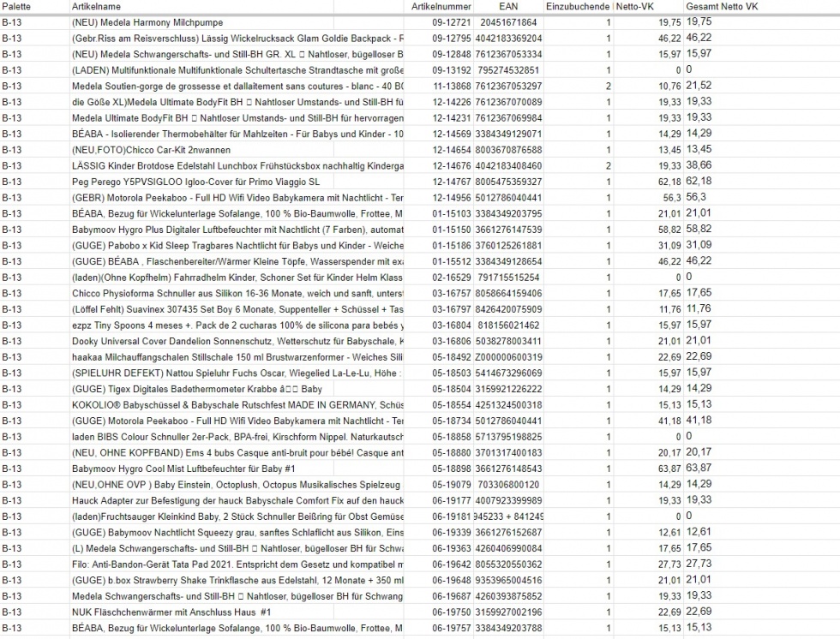
Task: Click total value 38,66
Action: (699, 165)
